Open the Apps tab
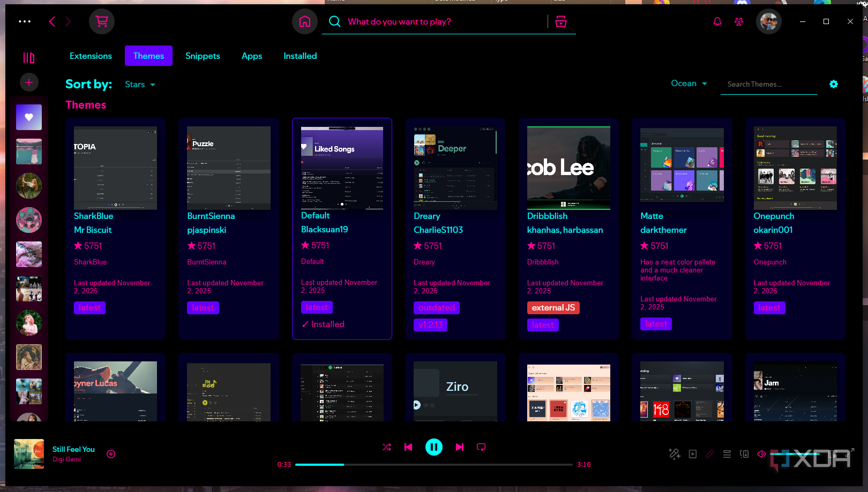This screenshot has height=492, width=868. pos(252,56)
